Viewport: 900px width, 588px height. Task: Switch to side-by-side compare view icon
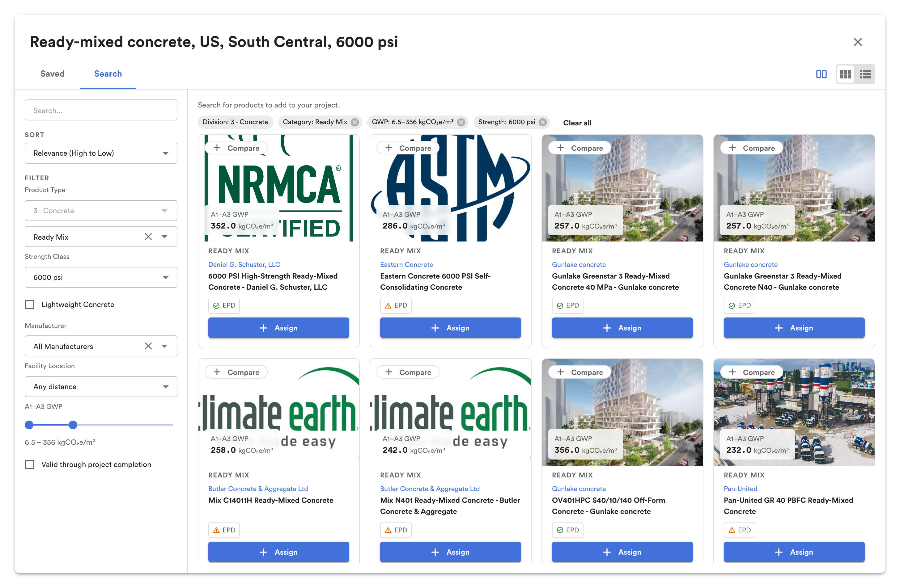pos(821,74)
